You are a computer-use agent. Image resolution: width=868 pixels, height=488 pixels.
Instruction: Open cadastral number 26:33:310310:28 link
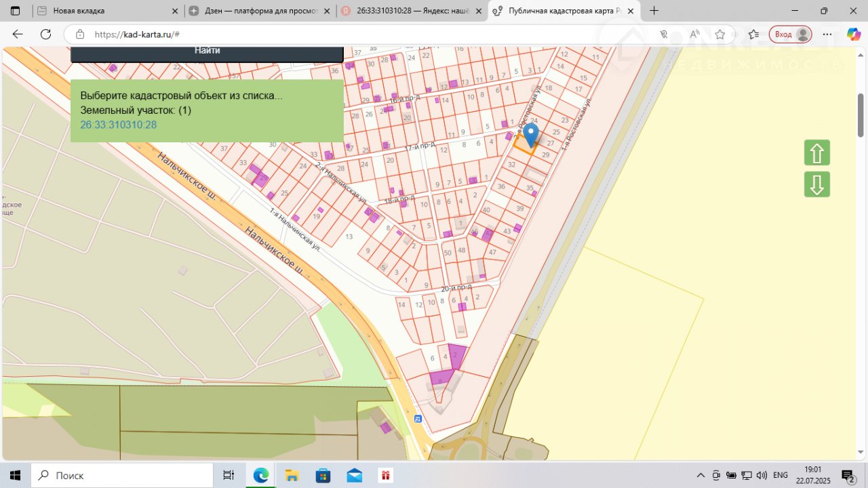(119, 125)
